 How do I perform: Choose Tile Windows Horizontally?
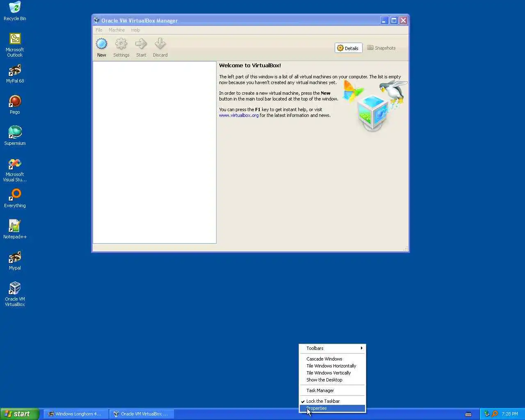(x=332, y=366)
